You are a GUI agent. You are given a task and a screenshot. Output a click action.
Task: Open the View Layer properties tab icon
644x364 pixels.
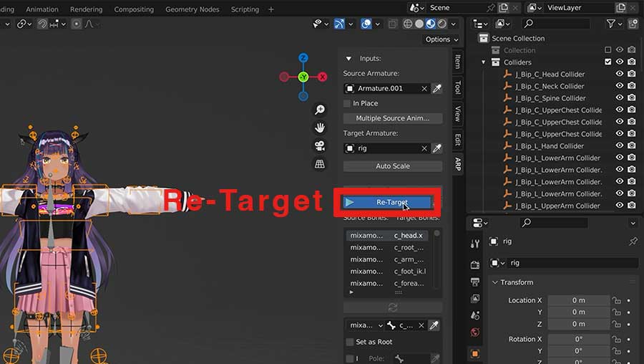475,298
